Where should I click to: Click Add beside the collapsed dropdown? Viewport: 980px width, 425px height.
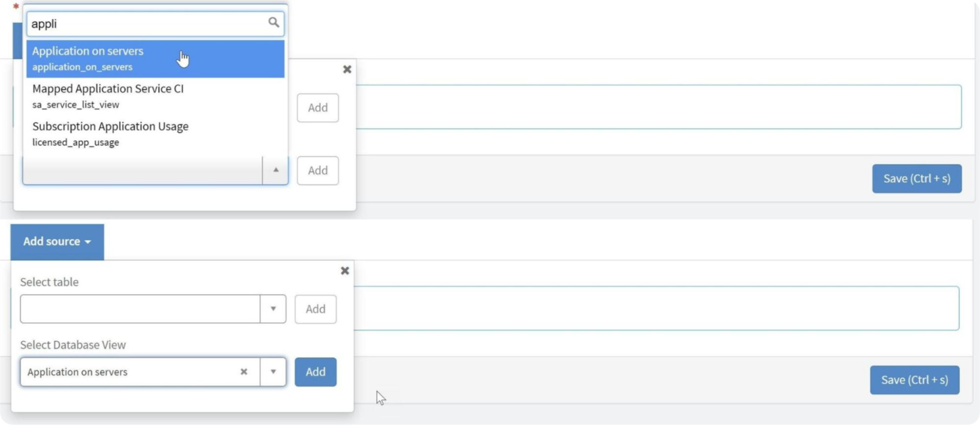(x=317, y=170)
